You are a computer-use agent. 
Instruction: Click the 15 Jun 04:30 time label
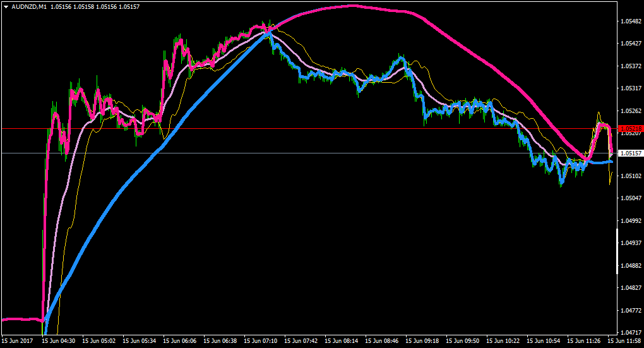pyautogui.click(x=58, y=340)
